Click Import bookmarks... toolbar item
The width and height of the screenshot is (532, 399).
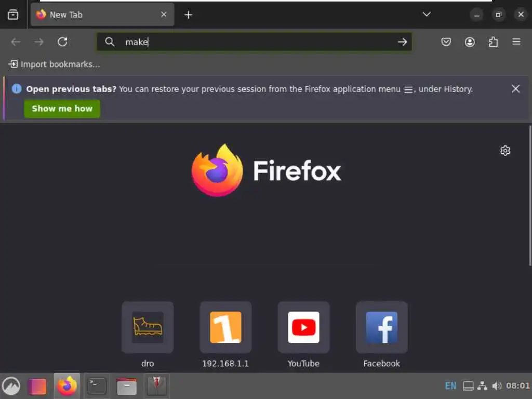pos(54,64)
